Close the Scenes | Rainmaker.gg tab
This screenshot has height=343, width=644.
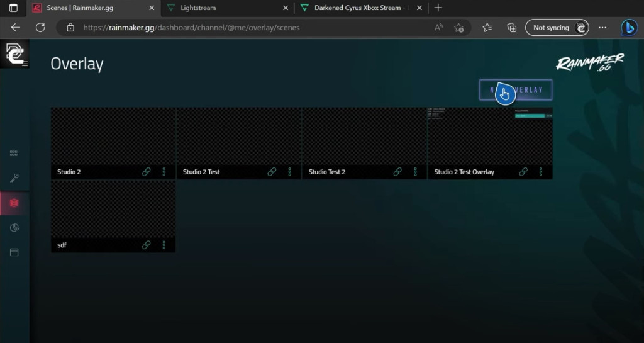[x=152, y=8]
